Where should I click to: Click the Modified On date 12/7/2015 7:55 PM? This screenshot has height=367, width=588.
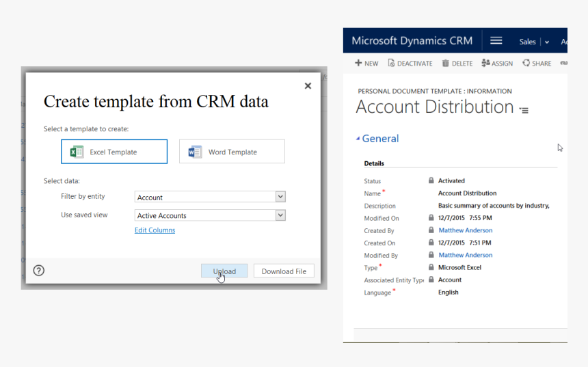465,218
